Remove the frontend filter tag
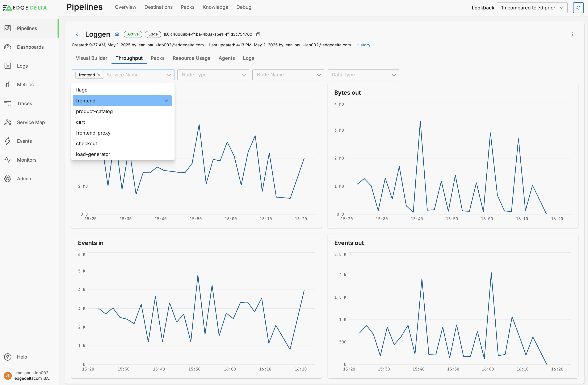Image resolution: width=588 pixels, height=385 pixels. pos(99,75)
